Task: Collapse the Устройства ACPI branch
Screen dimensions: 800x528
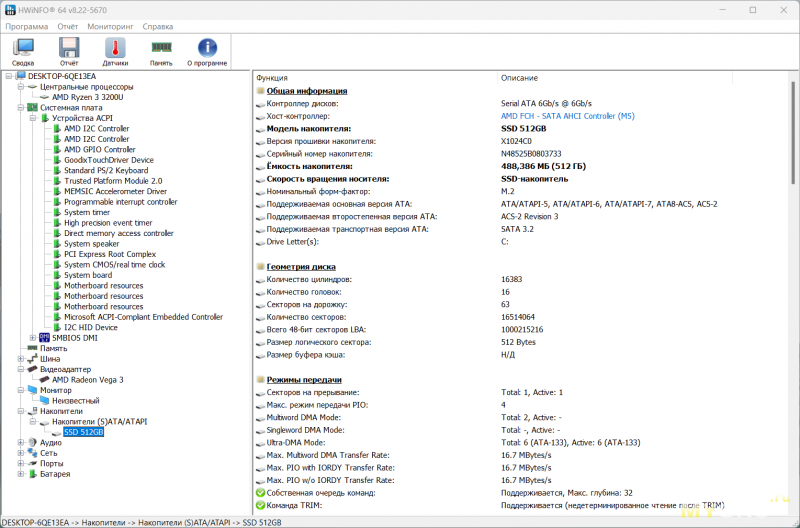Action: tap(33, 118)
